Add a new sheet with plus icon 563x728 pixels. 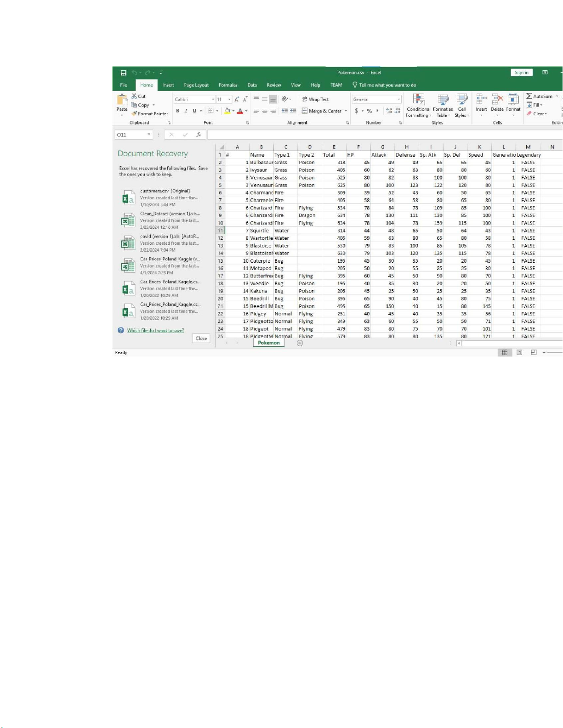point(300,343)
